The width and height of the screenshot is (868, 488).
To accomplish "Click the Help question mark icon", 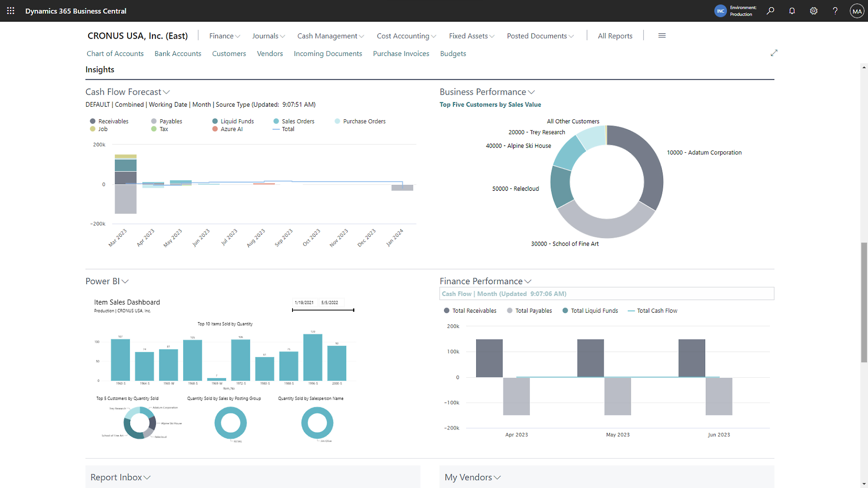I will [835, 11].
